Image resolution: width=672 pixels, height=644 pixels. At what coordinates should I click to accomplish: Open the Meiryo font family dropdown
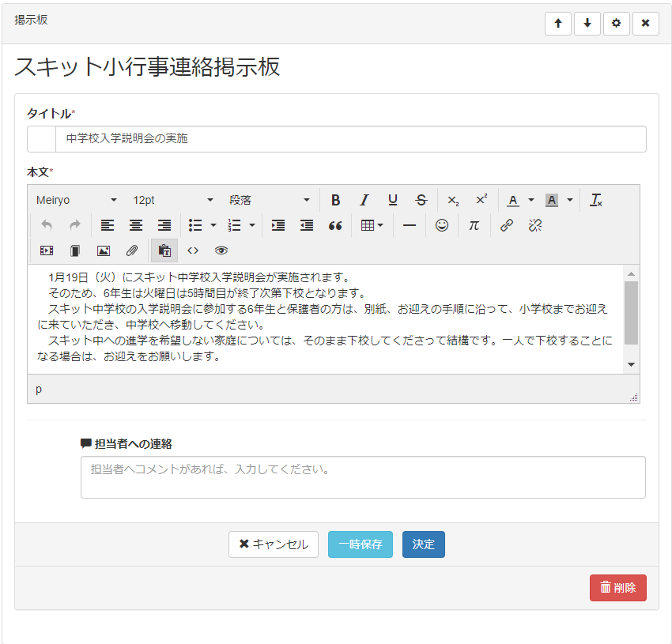coord(77,200)
